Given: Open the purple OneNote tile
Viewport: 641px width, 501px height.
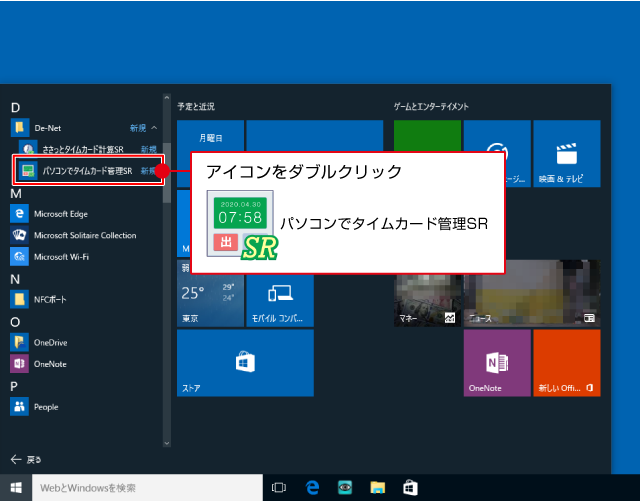Looking at the screenshot, I should tap(497, 363).
